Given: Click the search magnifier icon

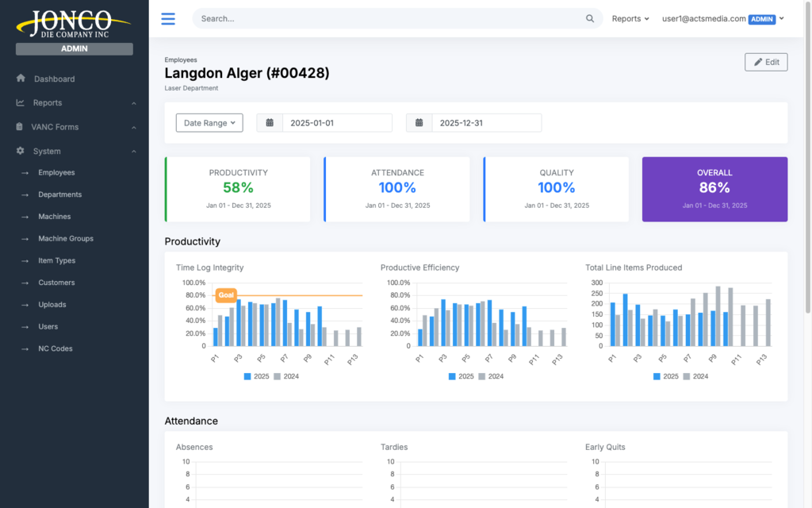Looking at the screenshot, I should 590,19.
